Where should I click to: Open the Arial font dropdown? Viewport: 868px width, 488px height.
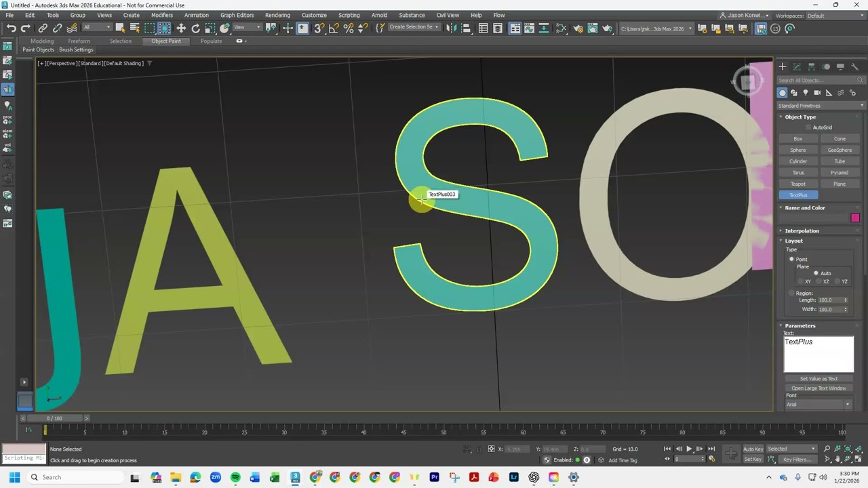click(818, 405)
